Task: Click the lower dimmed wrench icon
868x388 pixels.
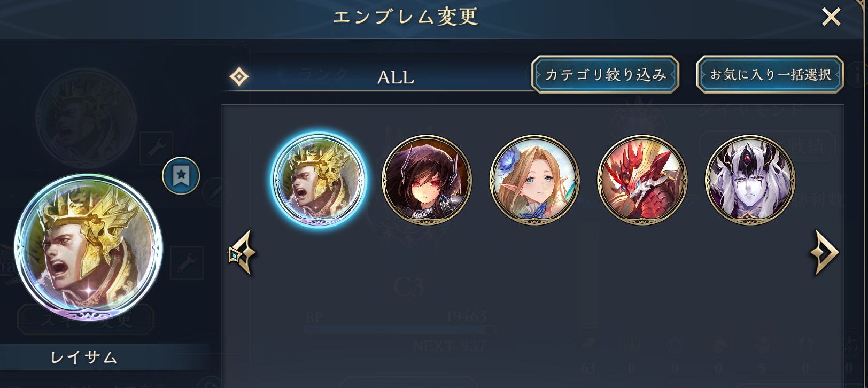Action: (x=187, y=263)
